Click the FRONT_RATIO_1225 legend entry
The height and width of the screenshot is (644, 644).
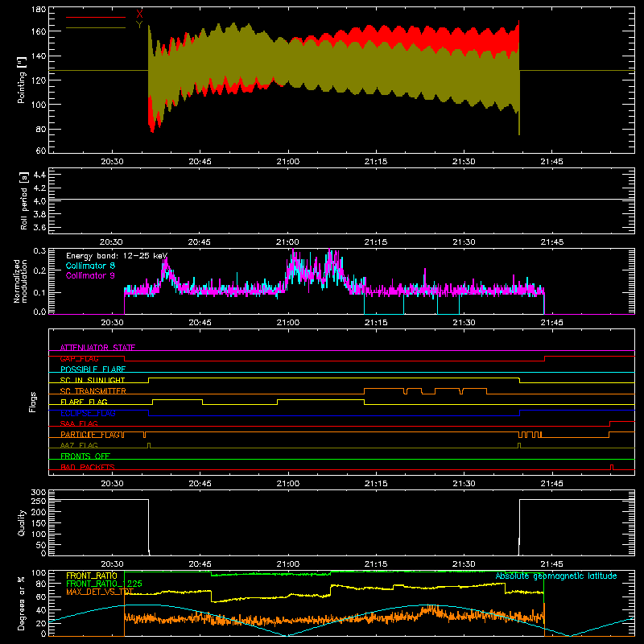click(x=104, y=584)
